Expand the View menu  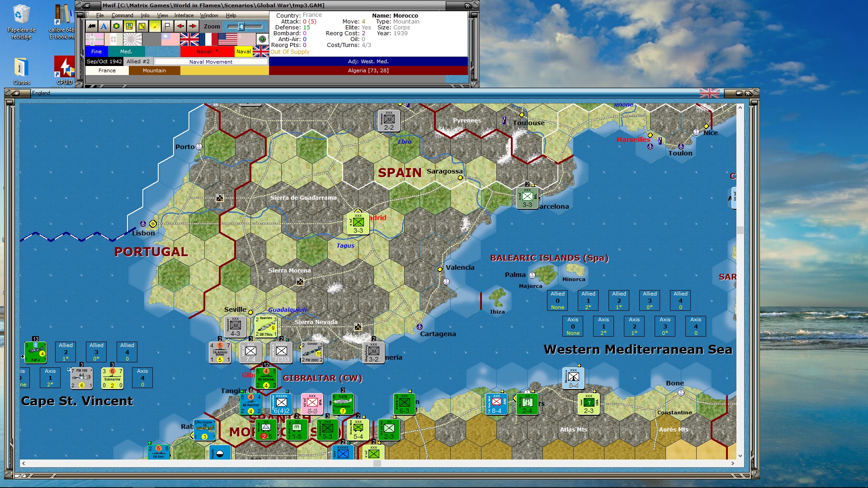[162, 15]
